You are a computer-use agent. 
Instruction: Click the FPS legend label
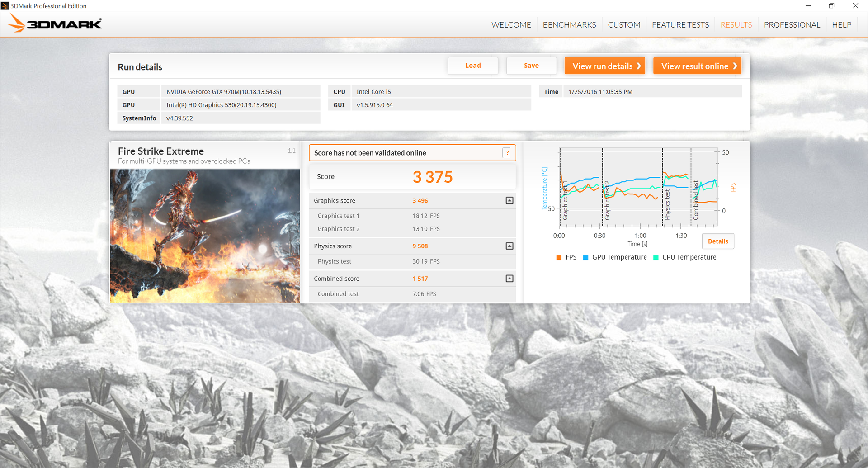click(x=571, y=257)
